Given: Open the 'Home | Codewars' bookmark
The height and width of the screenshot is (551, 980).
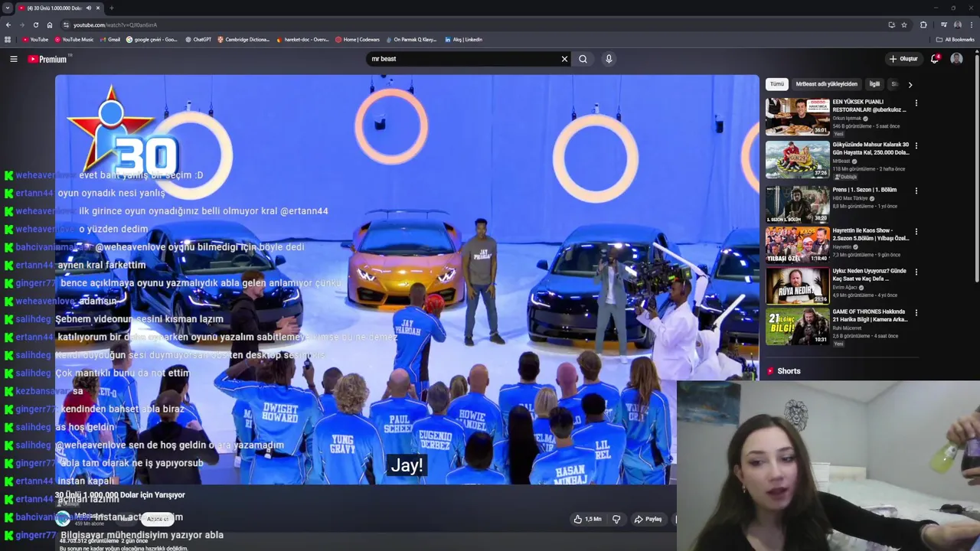Looking at the screenshot, I should pos(358,40).
